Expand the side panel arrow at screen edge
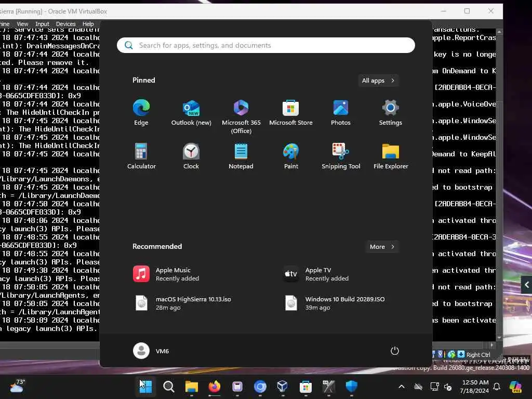 [527, 285]
